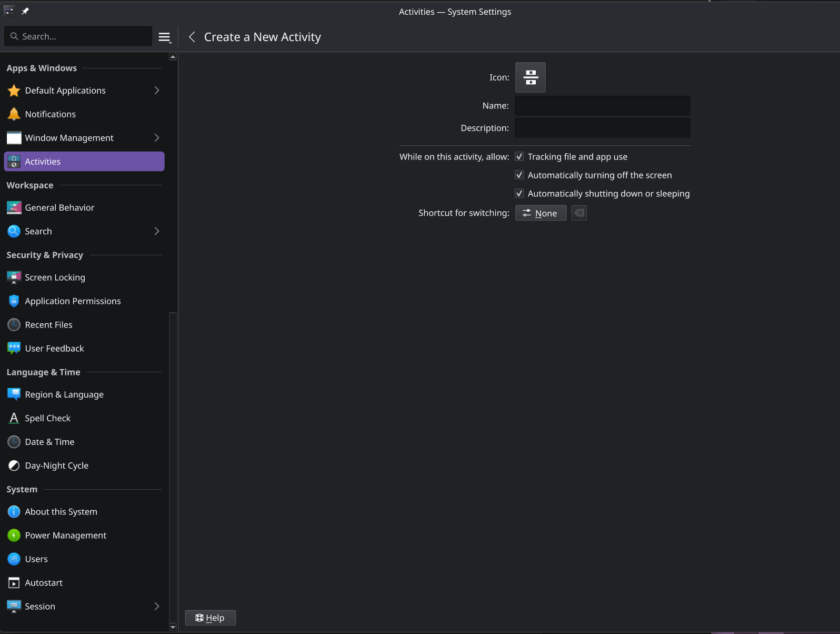Click into the activity Name field
The width and height of the screenshot is (840, 634).
pos(602,106)
